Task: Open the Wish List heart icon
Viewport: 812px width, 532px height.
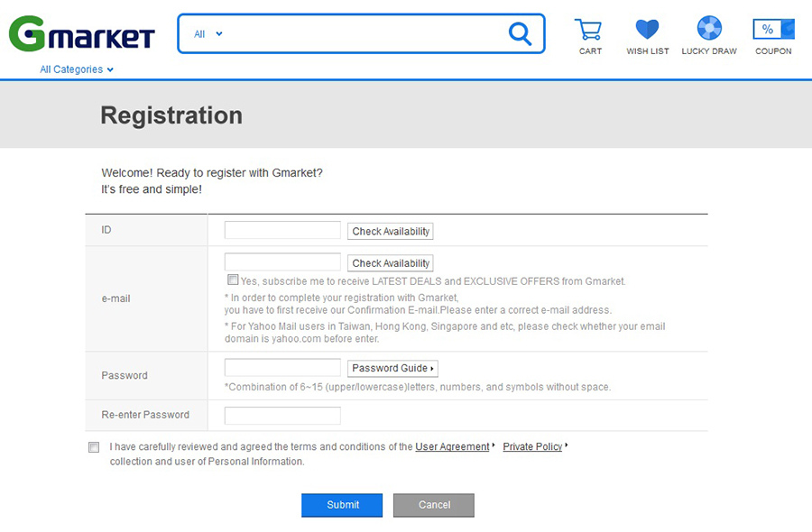Action: pos(647,29)
